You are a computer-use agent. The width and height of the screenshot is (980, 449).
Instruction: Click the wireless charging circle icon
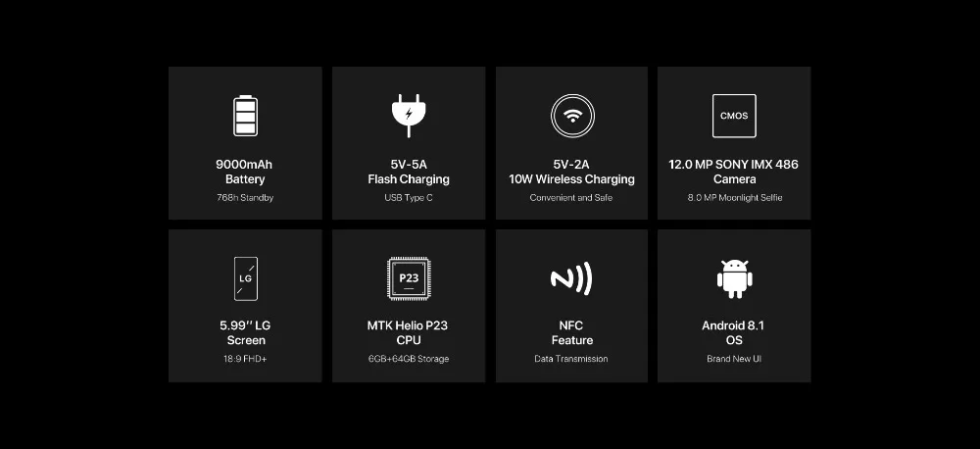click(x=572, y=116)
